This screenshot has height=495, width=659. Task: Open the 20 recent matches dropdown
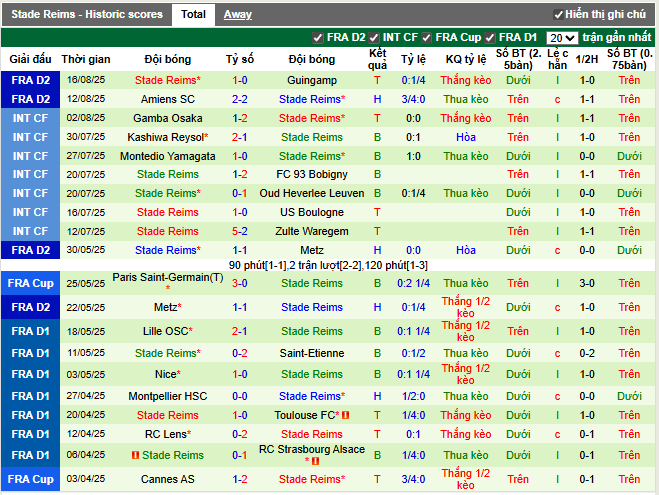point(562,38)
